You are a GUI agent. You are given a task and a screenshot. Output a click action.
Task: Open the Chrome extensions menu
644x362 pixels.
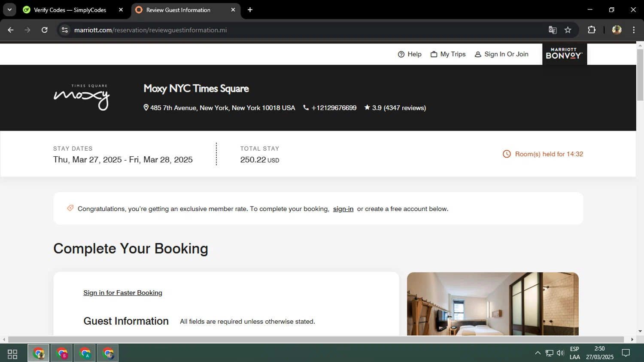click(x=592, y=30)
